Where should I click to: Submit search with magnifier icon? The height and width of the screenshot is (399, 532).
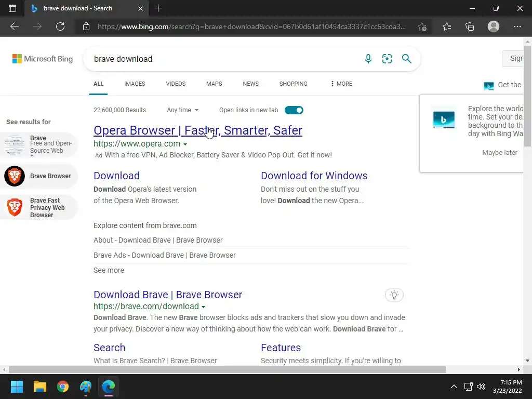pyautogui.click(x=406, y=59)
